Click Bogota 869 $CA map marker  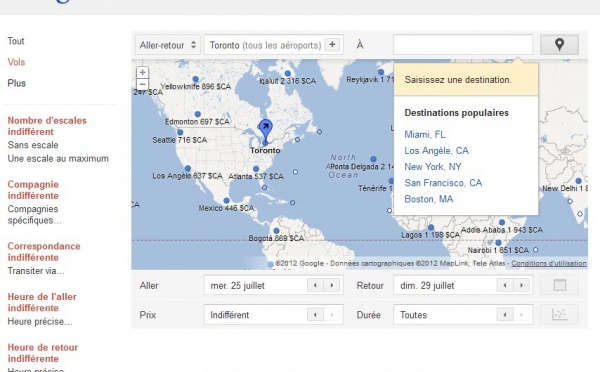pyautogui.click(x=276, y=231)
